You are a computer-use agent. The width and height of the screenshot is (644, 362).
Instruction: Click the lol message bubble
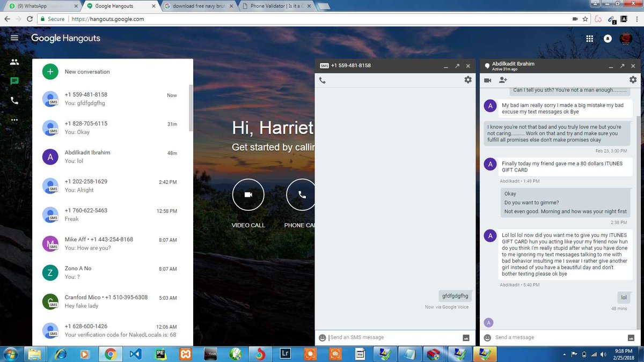[x=624, y=297]
